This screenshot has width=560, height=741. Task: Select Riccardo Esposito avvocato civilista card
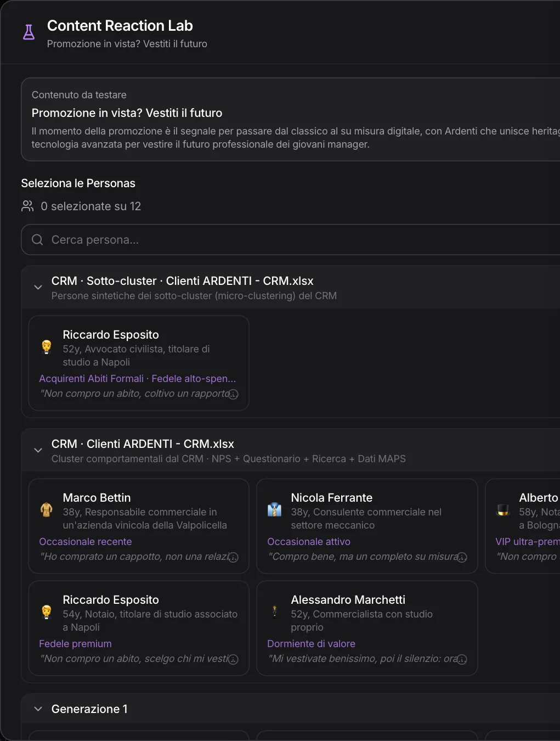[x=139, y=363]
